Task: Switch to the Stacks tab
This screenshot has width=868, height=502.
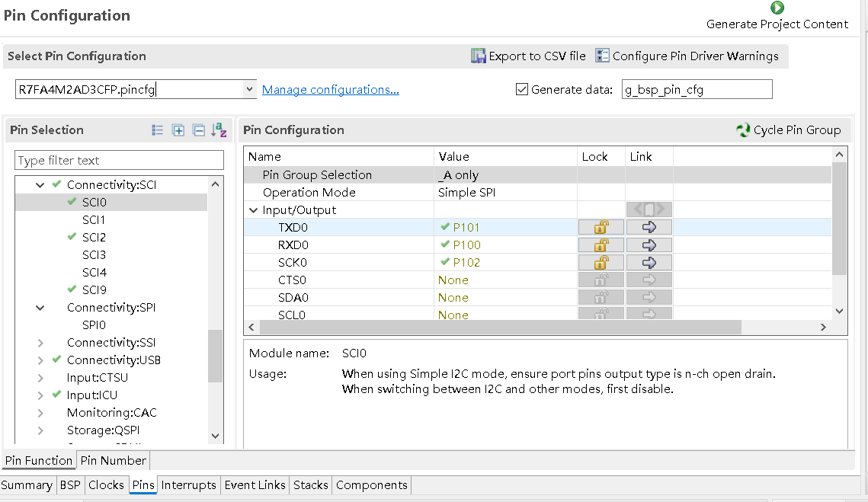Action: pyautogui.click(x=311, y=484)
